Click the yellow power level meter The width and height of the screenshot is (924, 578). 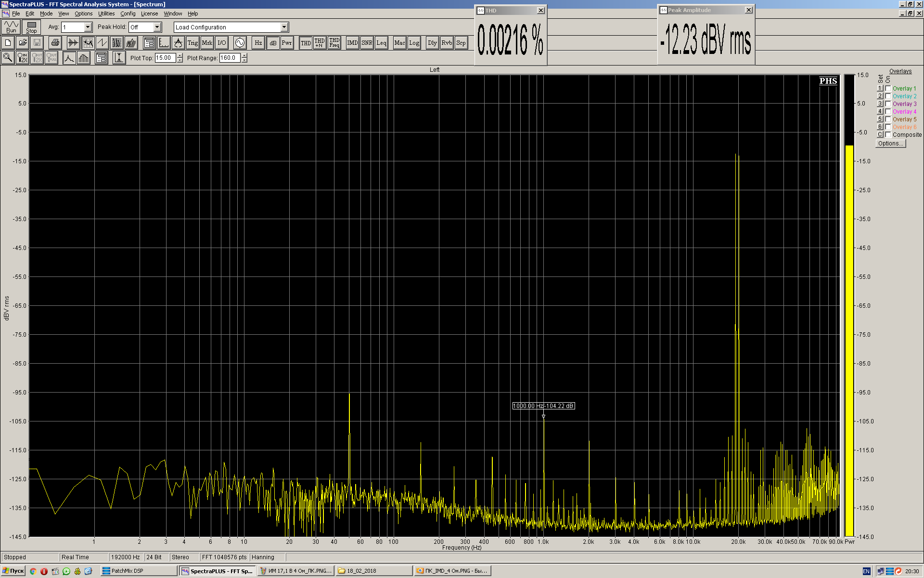click(x=849, y=341)
